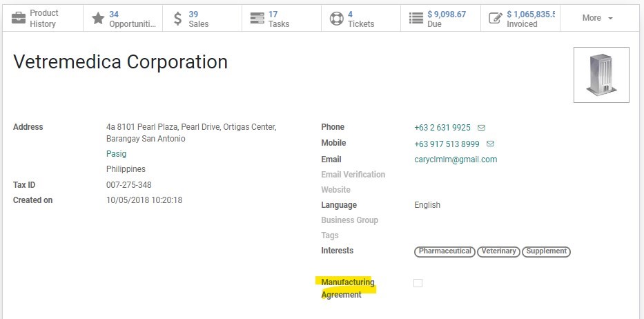Image resolution: width=644 pixels, height=319 pixels.
Task: Click the Philippines country text
Action: point(126,169)
